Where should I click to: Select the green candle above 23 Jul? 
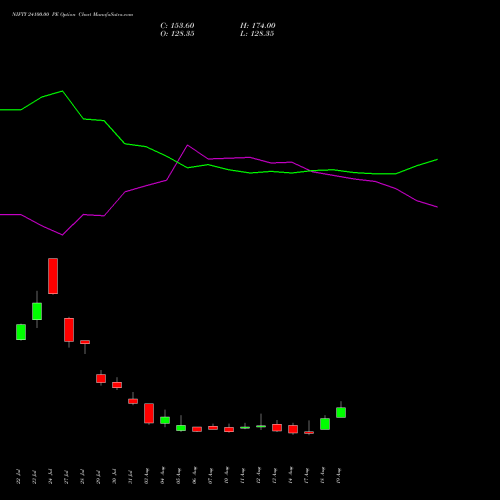(x=37, y=310)
